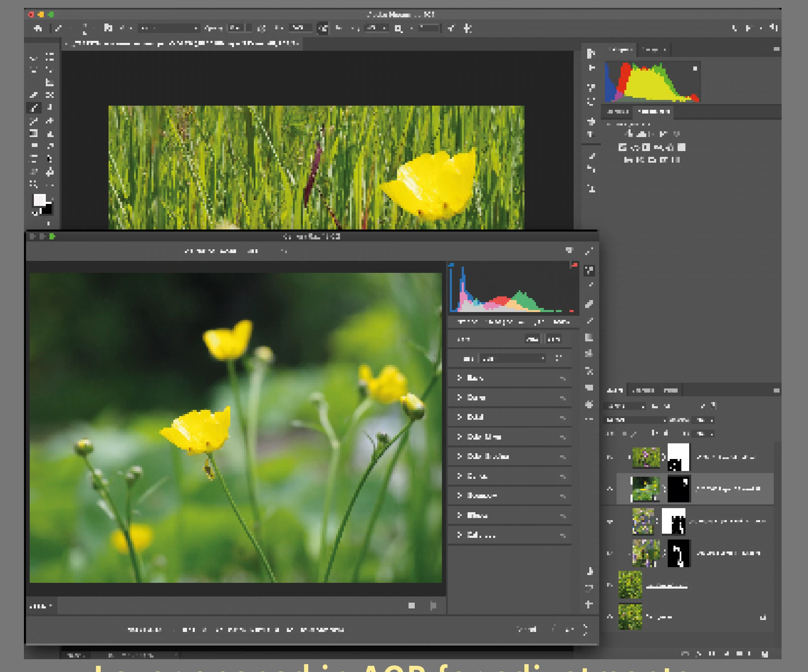Select the Brush tool in left toolbar
Image resolution: width=808 pixels, height=672 pixels.
click(x=34, y=108)
